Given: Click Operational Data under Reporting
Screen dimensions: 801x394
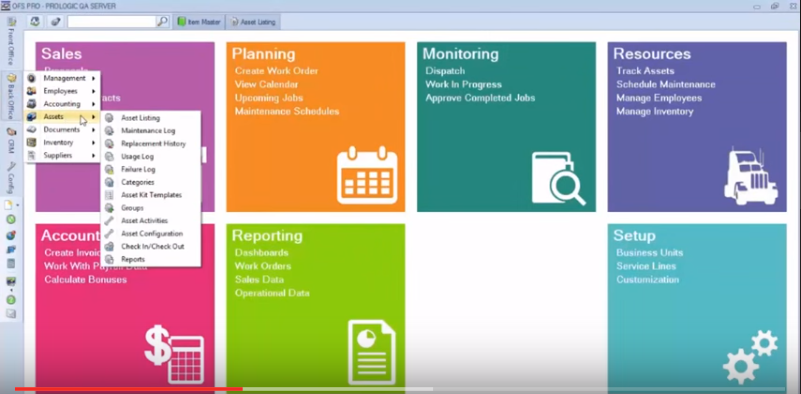Looking at the screenshot, I should tap(272, 293).
